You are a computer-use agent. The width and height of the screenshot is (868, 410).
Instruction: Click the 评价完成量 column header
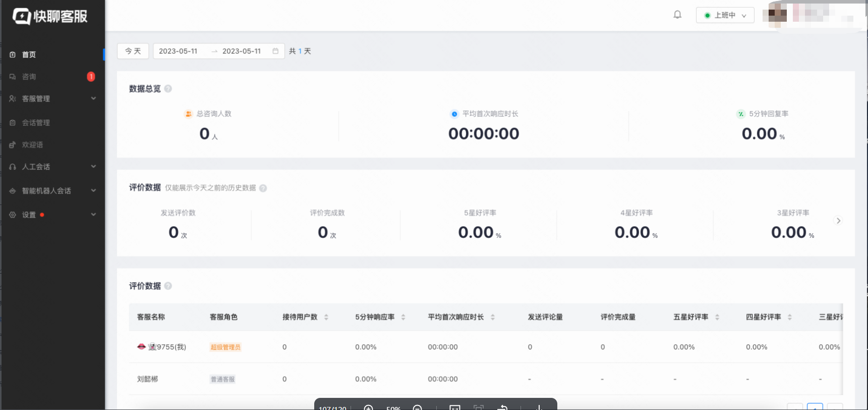coord(618,317)
